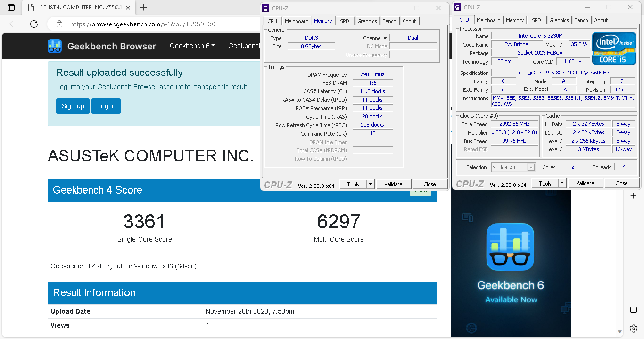Open the Tools dropdown arrow in Memory window
This screenshot has height=339, width=644.
tap(371, 184)
